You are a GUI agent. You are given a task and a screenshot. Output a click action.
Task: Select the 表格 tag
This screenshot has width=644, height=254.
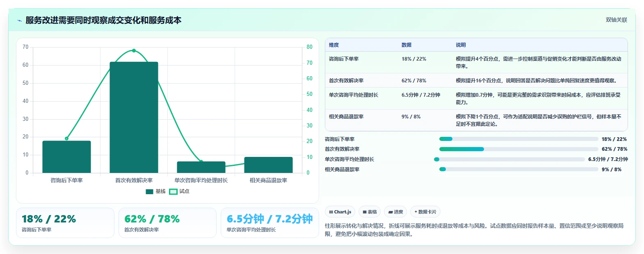(x=370, y=212)
